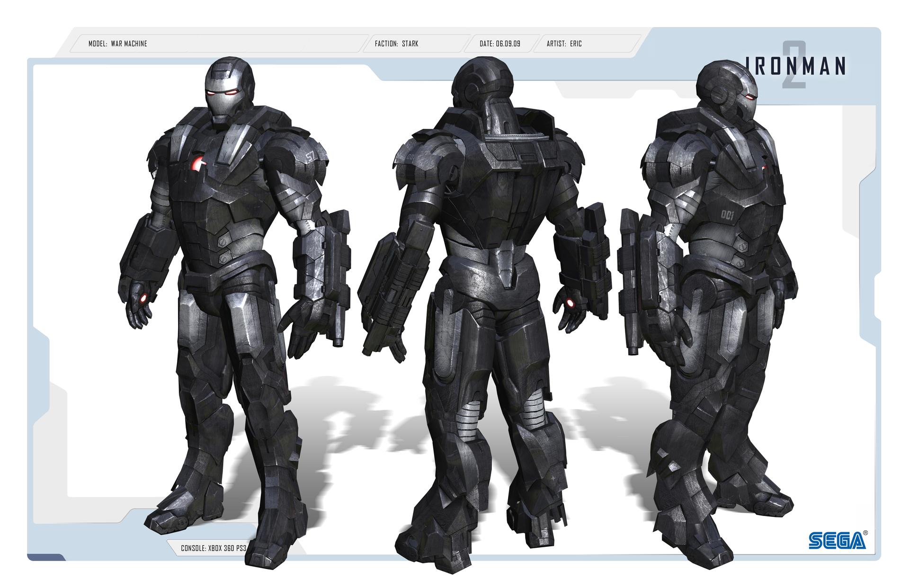Click the SEGA logo

[x=838, y=540]
